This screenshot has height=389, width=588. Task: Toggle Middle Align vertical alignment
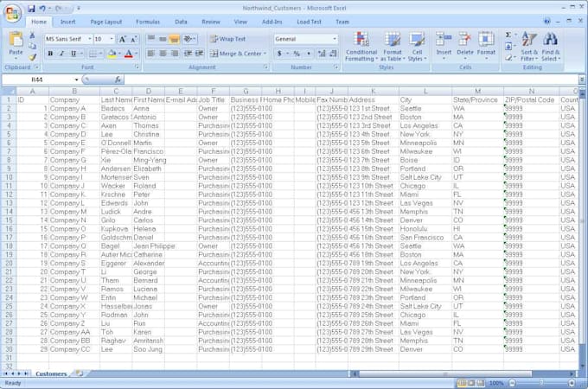click(163, 39)
